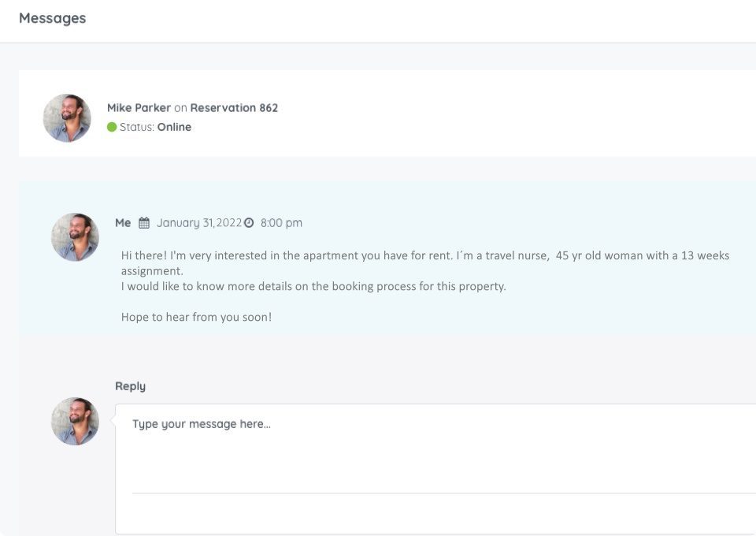
Task: Click the Messages page heading
Action: click(x=53, y=18)
